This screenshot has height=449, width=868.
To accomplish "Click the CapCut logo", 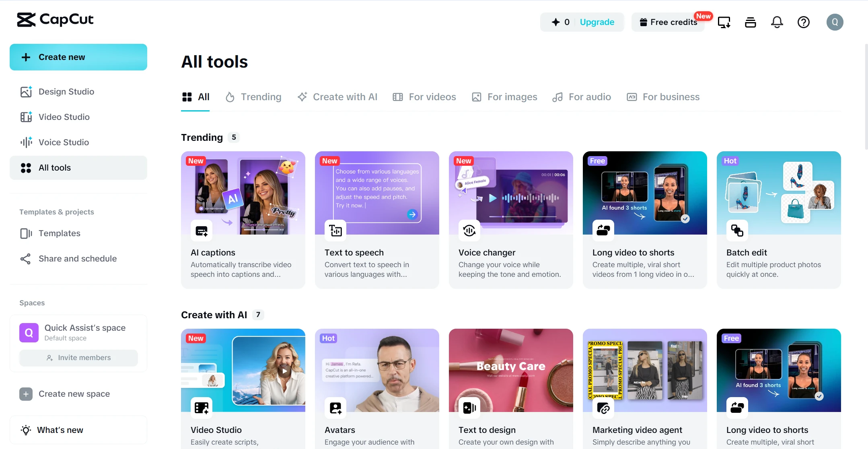I will point(55,20).
